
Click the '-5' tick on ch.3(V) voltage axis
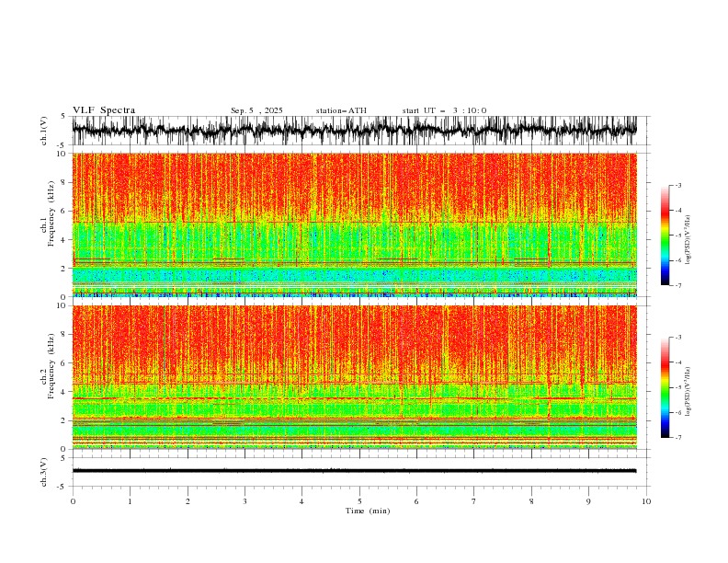click(63, 487)
